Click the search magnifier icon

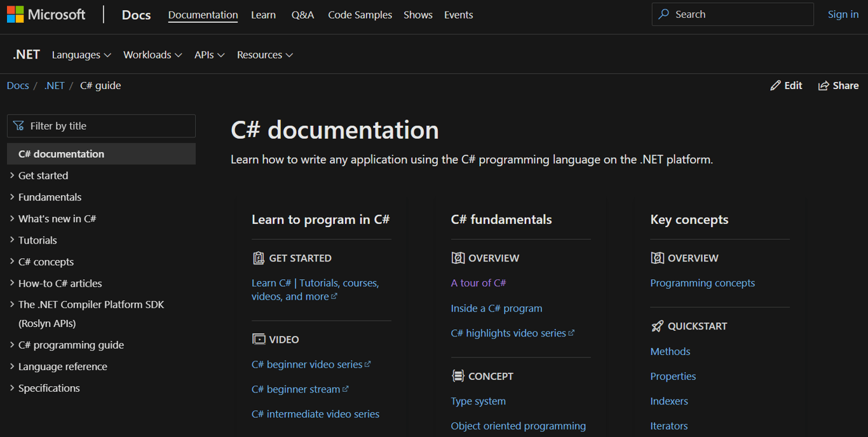pyautogui.click(x=663, y=13)
